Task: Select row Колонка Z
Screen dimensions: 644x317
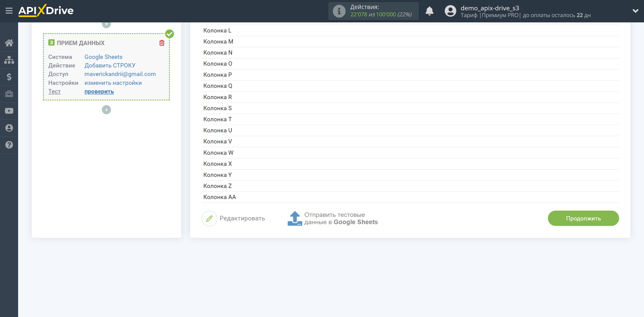Action: pos(410,186)
